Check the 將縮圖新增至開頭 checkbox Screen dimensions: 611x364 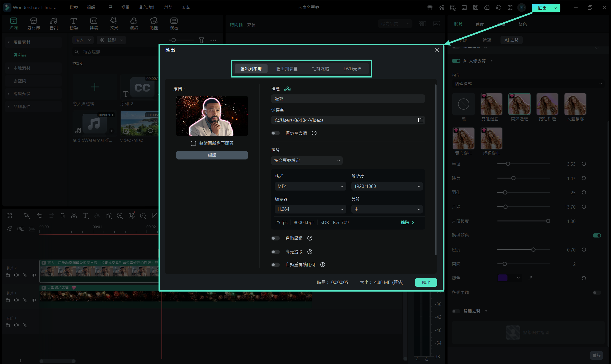(x=193, y=143)
